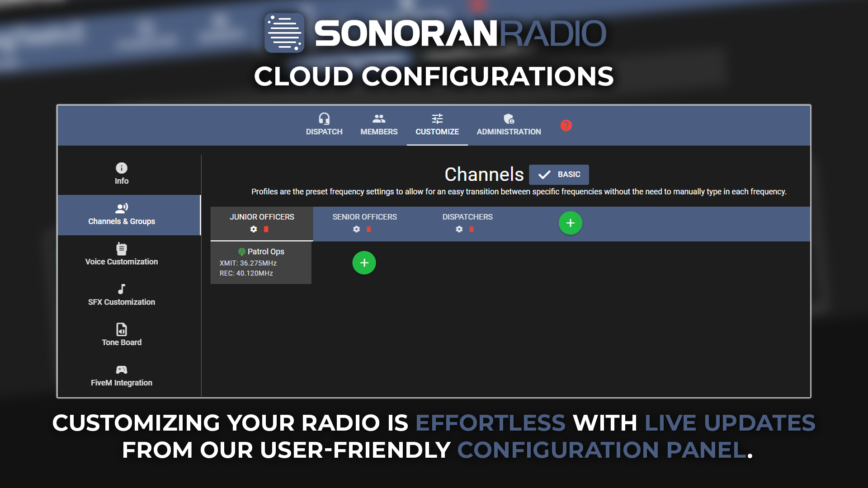This screenshot has height=488, width=868.
Task: Click the XMIT: 36.275MHz frequency text
Action: point(248,263)
